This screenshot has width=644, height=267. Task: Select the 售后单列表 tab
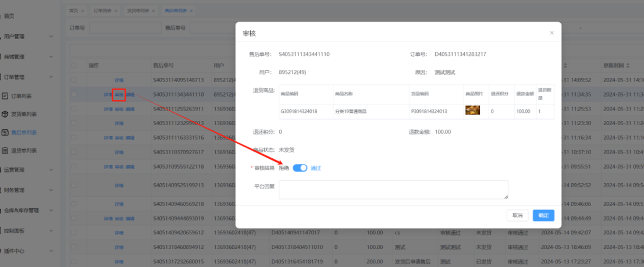[176, 10]
